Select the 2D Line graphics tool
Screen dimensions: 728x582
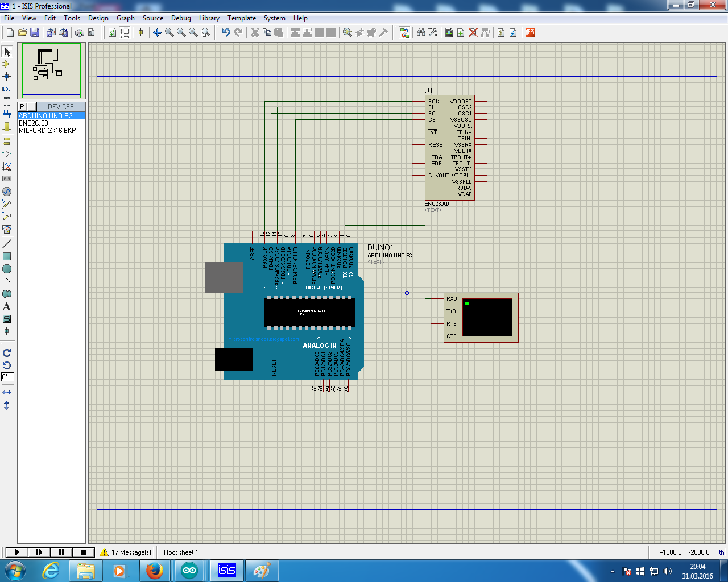pyautogui.click(x=7, y=243)
